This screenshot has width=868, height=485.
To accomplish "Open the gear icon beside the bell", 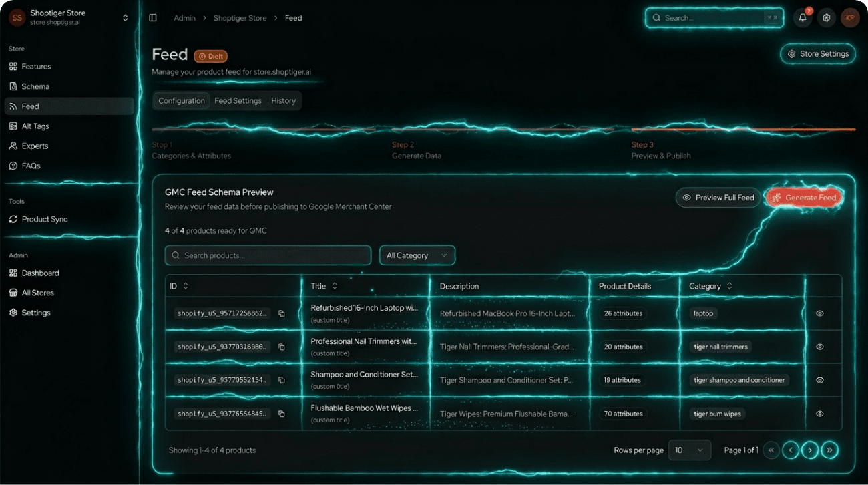I will pos(827,18).
